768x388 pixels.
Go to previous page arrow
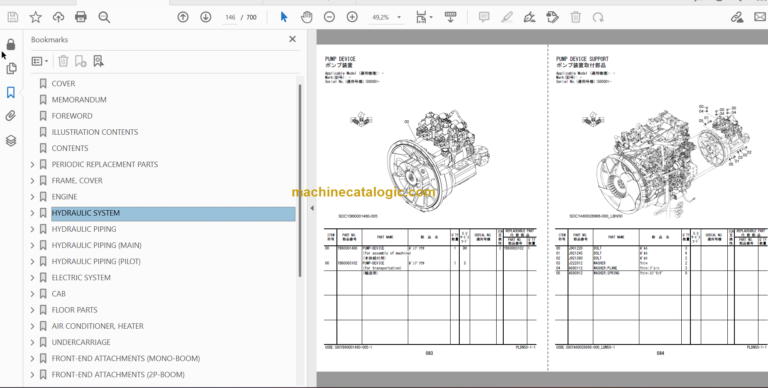pyautogui.click(x=183, y=18)
